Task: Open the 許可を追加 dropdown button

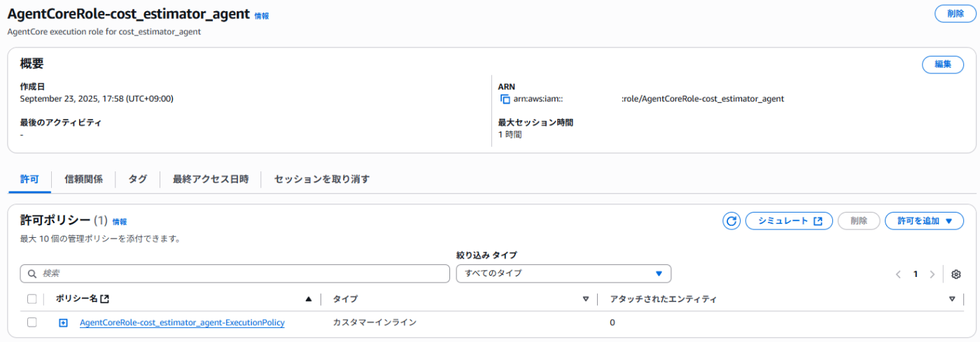Action: point(924,221)
